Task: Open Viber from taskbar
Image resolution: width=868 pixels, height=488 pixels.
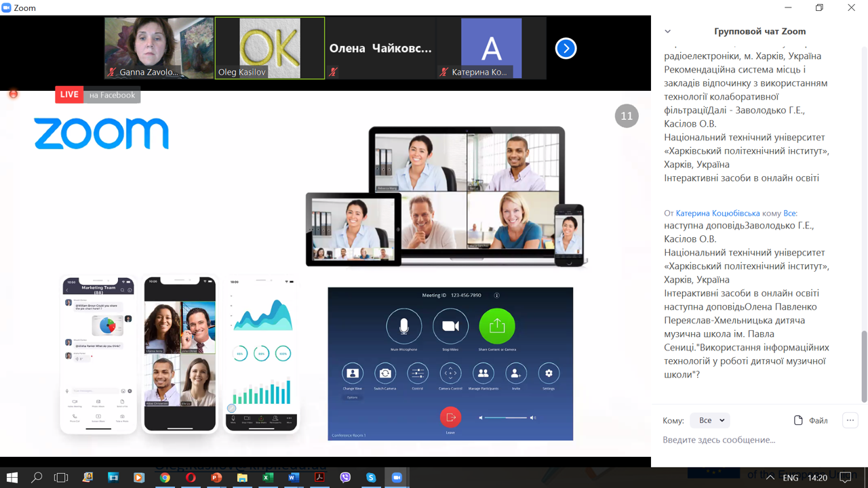Action: pos(345,478)
